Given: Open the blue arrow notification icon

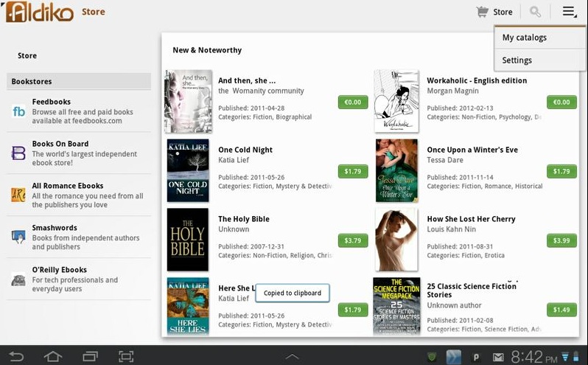Looking at the screenshot, I should tap(454, 357).
